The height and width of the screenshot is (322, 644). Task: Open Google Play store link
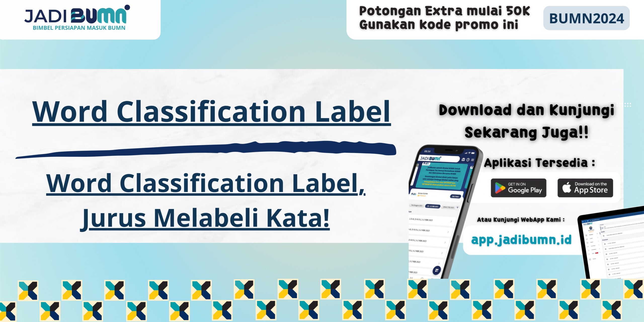[511, 192]
